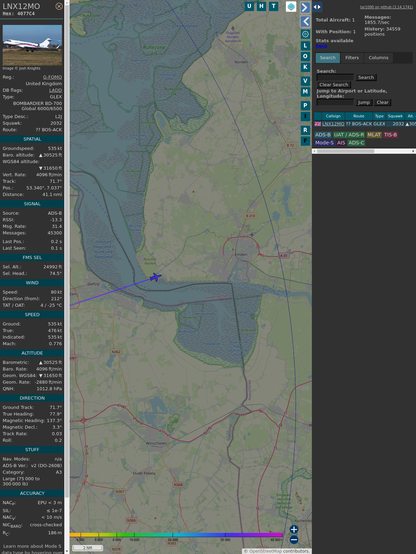This screenshot has height=554, width=416.
Task: Open the G-FOMO registration link
Action: pos(52,77)
